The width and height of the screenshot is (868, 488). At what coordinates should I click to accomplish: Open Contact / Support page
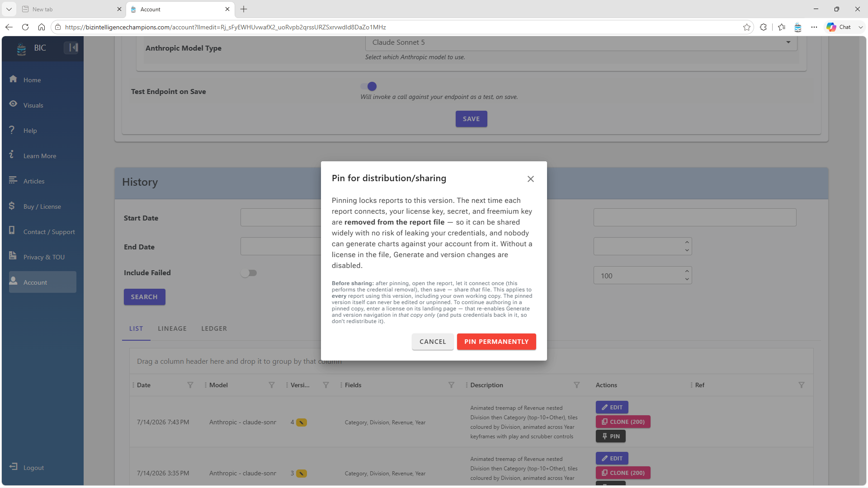click(x=49, y=232)
